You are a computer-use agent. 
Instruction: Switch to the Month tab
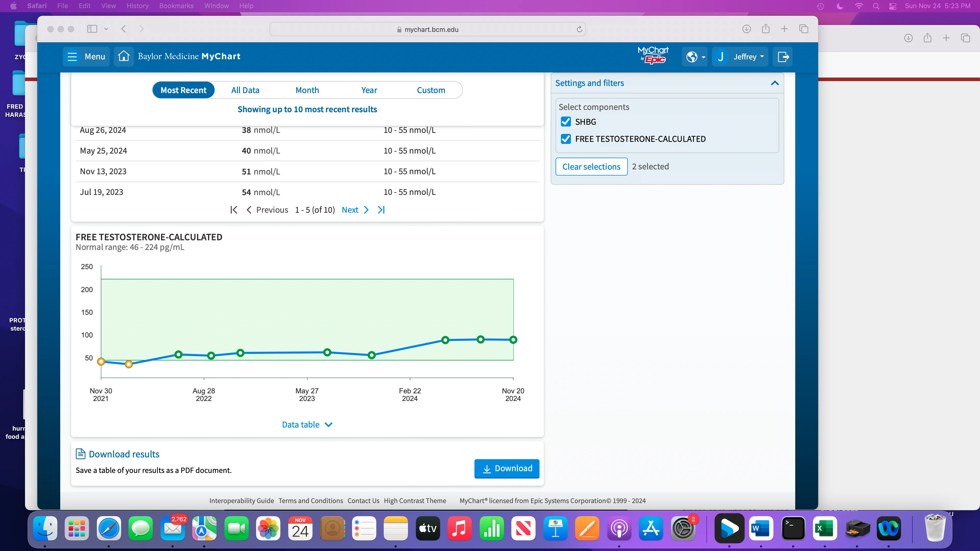pyautogui.click(x=307, y=90)
